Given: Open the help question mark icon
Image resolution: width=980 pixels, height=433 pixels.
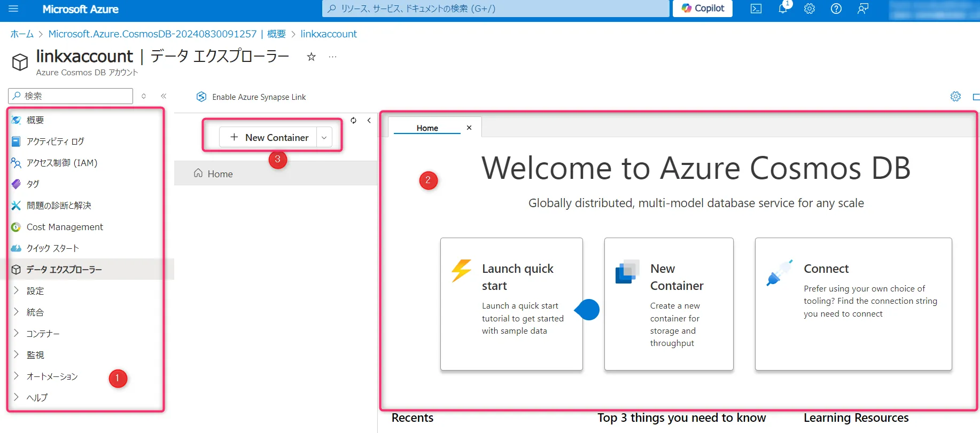Looking at the screenshot, I should 836,9.
